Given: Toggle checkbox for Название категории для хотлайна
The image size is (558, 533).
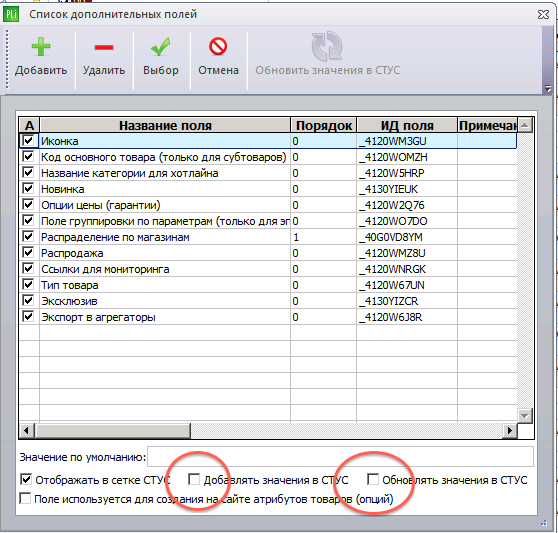Looking at the screenshot, I should click(x=28, y=173).
